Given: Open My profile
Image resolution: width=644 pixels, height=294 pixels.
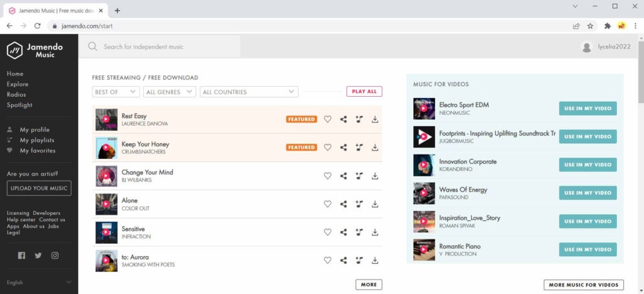Looking at the screenshot, I should [35, 129].
